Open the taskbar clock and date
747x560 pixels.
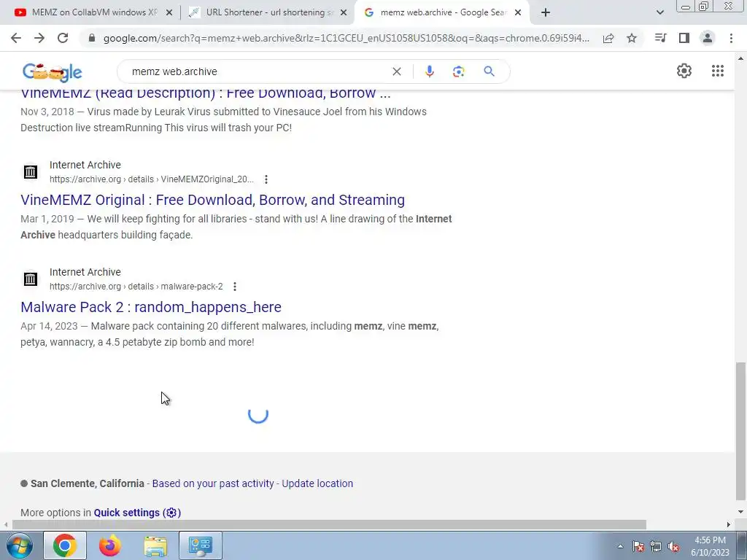click(x=710, y=546)
